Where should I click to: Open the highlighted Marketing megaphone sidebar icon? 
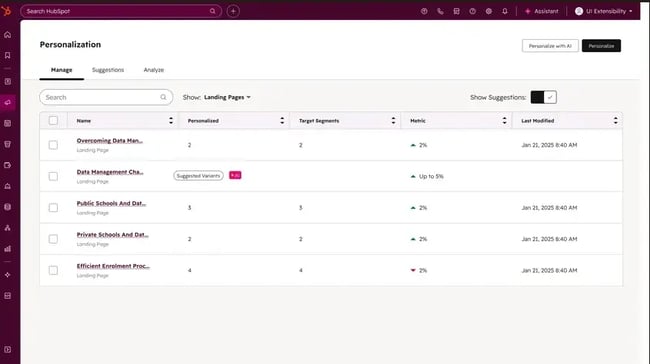[x=7, y=102]
